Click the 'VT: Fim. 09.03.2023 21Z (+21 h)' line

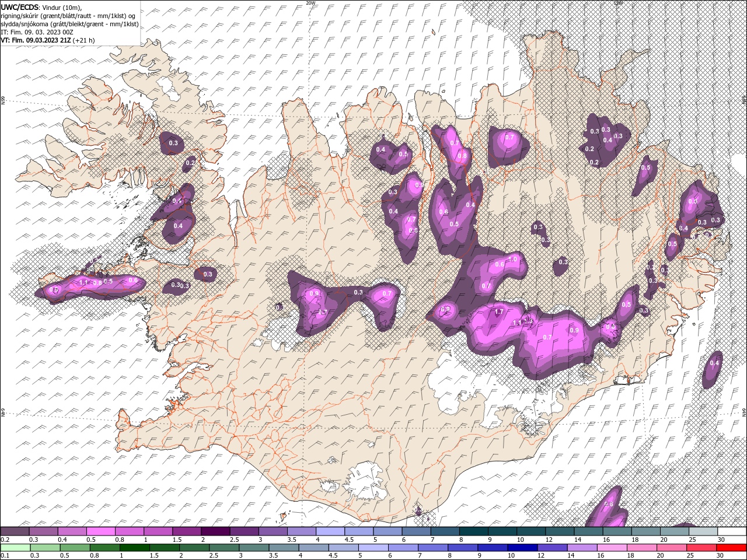click(x=47, y=40)
